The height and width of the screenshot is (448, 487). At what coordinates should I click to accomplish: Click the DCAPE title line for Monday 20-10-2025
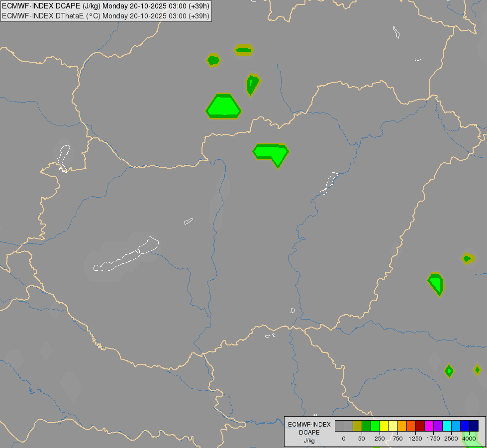pyautogui.click(x=105, y=6)
